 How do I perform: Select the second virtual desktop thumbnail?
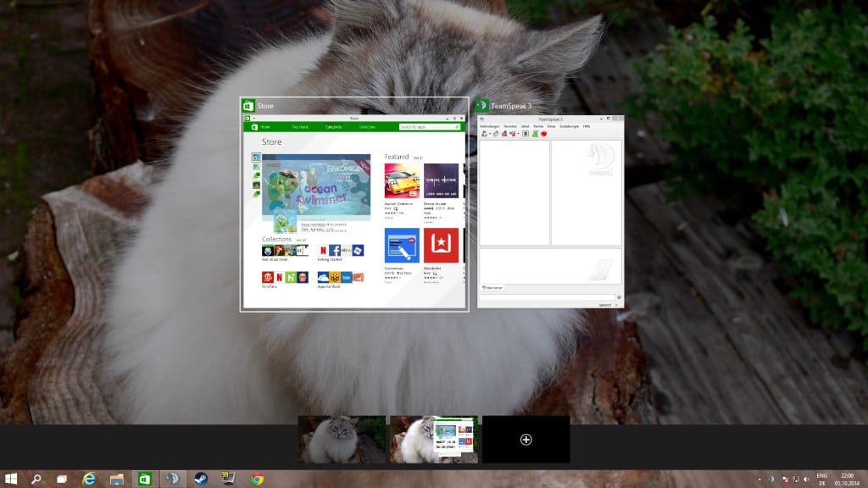pos(433,439)
